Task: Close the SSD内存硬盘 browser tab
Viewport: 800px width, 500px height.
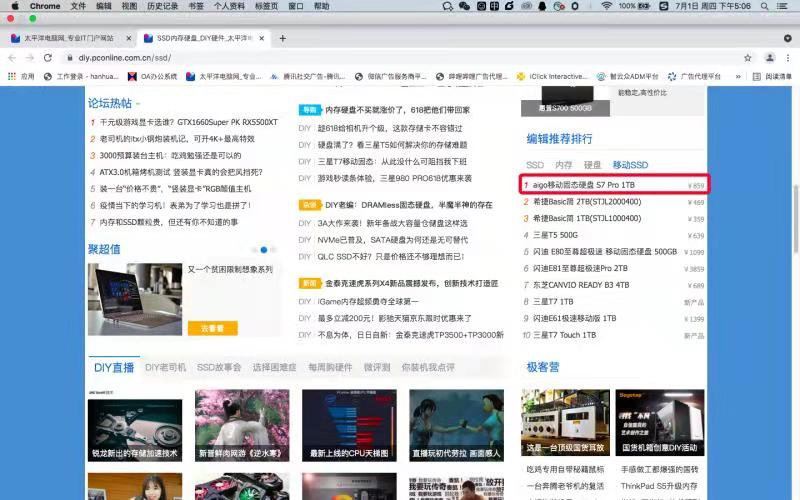Action: [262, 38]
